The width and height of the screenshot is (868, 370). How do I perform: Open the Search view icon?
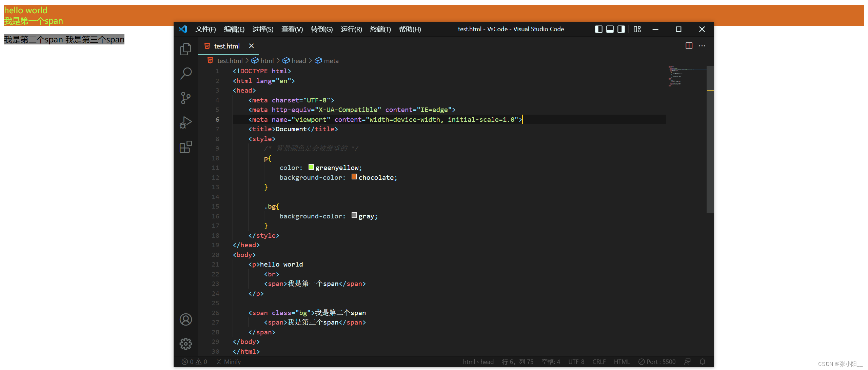185,73
